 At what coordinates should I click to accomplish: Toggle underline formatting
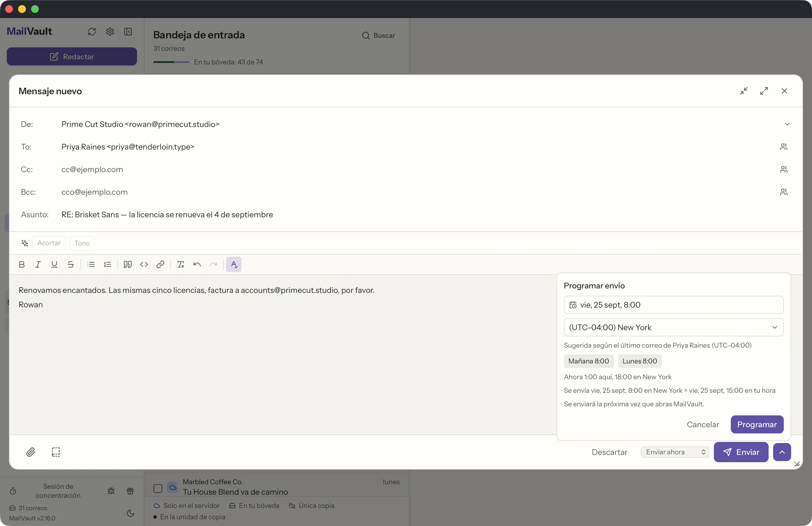pyautogui.click(x=54, y=264)
